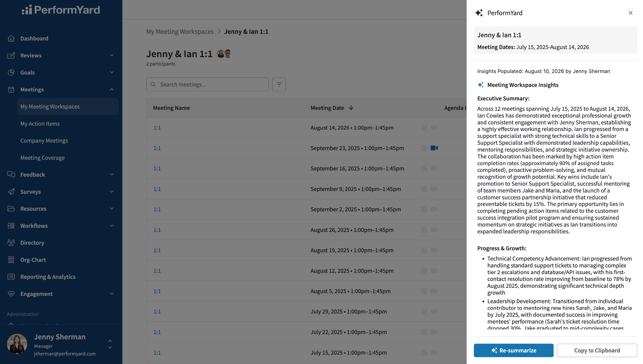Expand the Engagement menu chevron
Viewport: 643px width, 364px height.
click(112, 294)
